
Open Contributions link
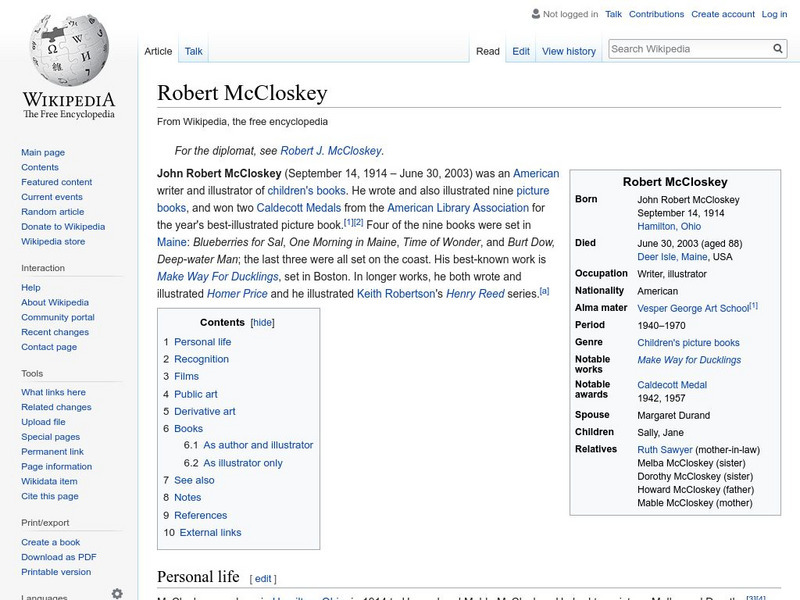point(656,14)
